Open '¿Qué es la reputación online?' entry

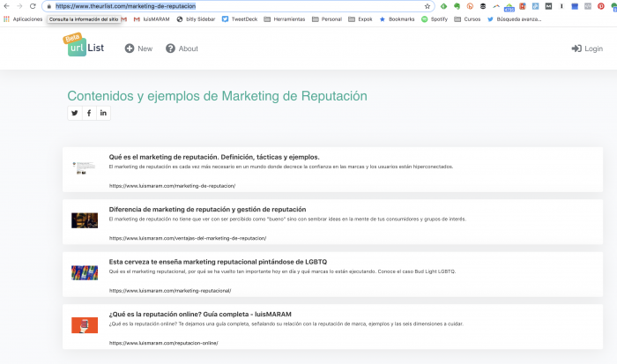pos(200,314)
